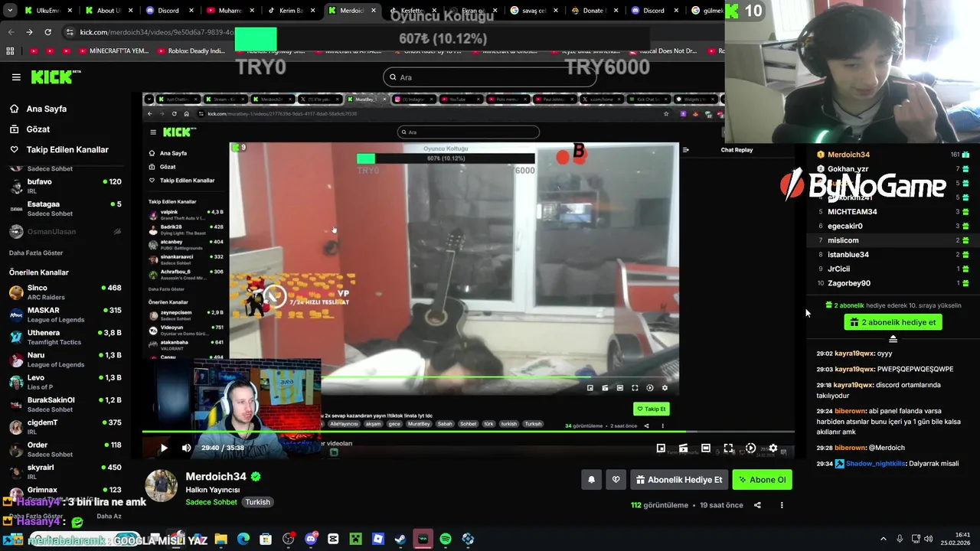Switch to the Kerim TikTok tab
The height and width of the screenshot is (551, 980).
point(291,11)
